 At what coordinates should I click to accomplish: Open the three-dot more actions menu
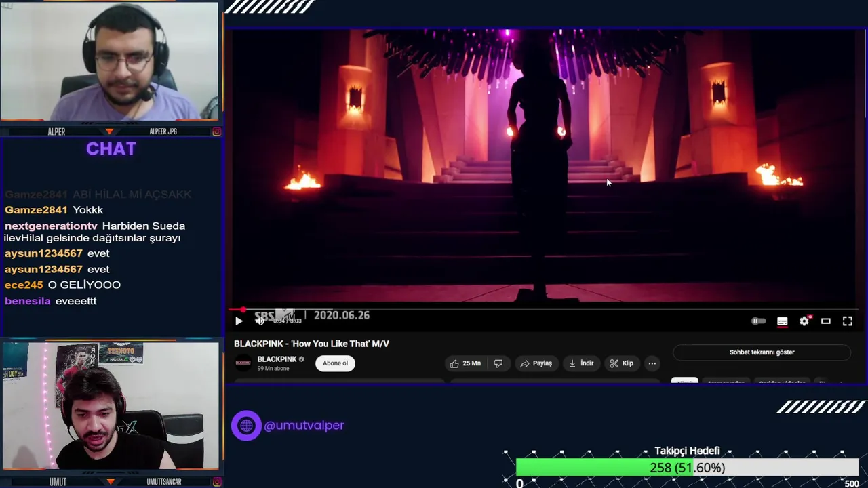pos(652,363)
